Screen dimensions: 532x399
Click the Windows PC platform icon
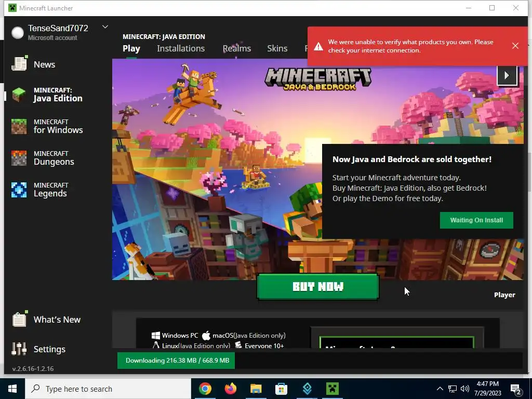pyautogui.click(x=156, y=336)
